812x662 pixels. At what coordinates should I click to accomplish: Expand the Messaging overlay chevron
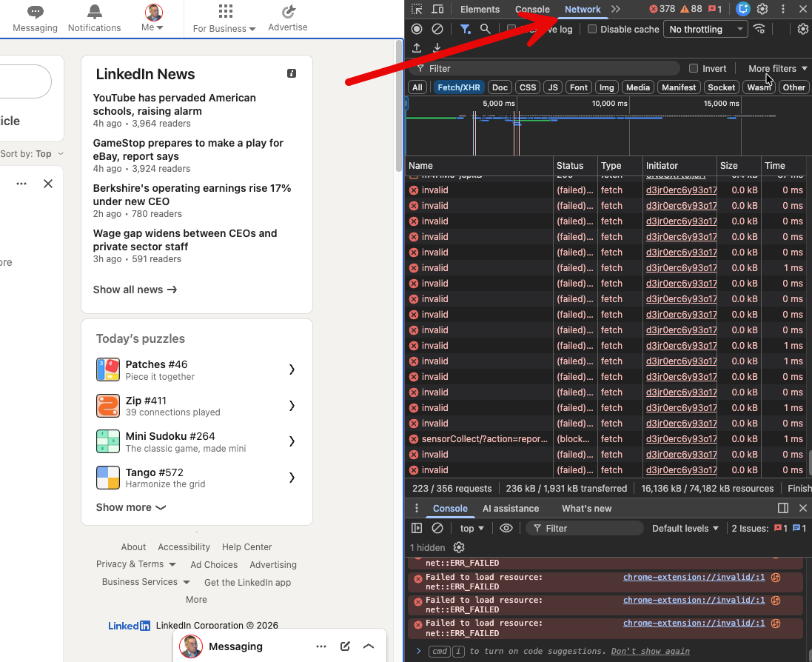[369, 646]
